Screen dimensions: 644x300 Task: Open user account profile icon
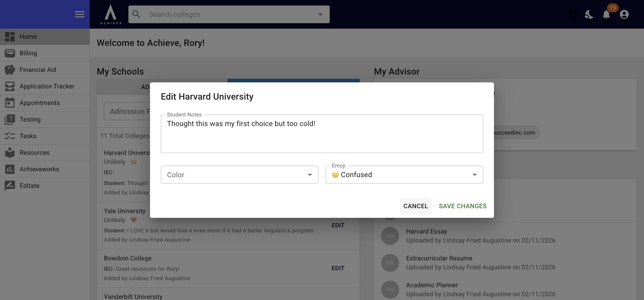pos(624,14)
